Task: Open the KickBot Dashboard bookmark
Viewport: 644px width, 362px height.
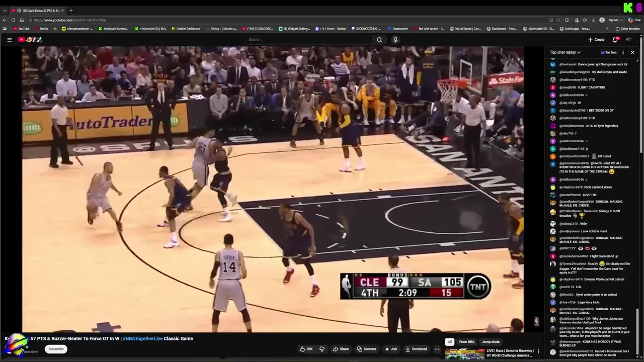Action: tap(185, 29)
